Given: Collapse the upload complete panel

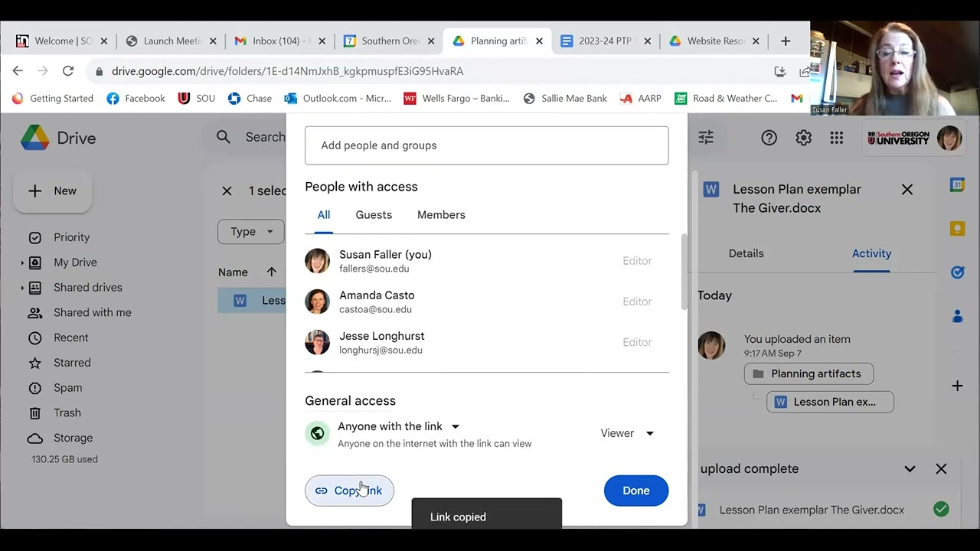Looking at the screenshot, I should (910, 469).
